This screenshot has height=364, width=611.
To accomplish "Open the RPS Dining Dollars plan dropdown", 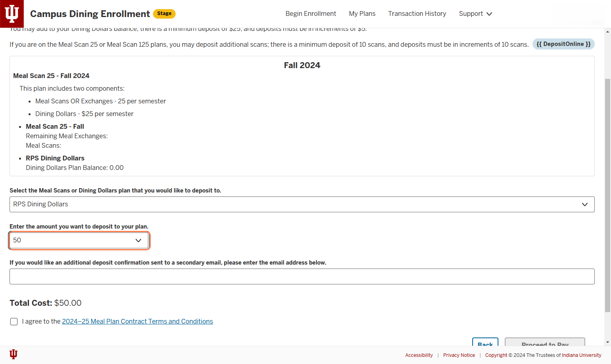I will coord(302,204).
